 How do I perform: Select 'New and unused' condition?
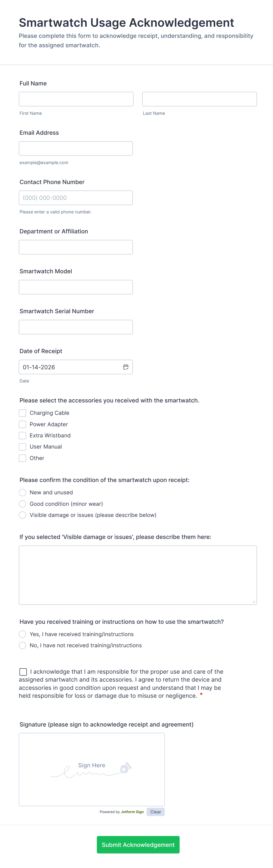pos(22,492)
